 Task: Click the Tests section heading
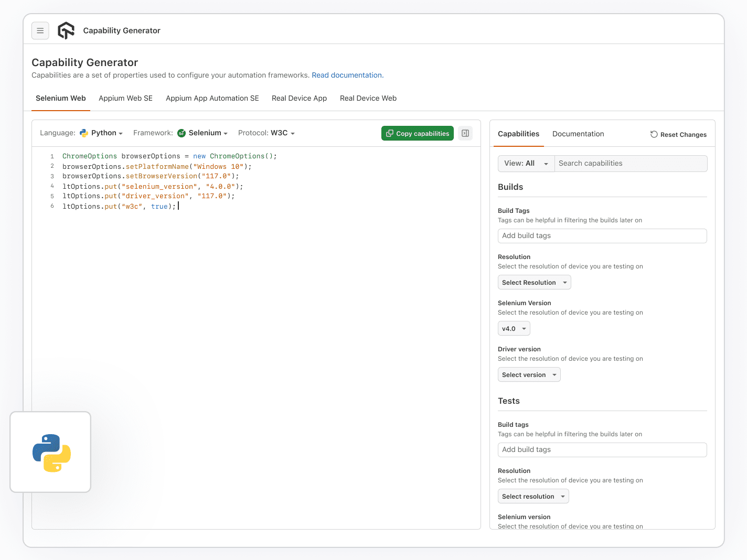pos(509,401)
